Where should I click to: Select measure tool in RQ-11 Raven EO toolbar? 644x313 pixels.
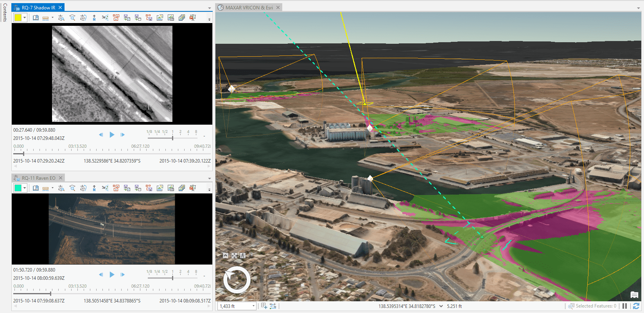(x=45, y=188)
